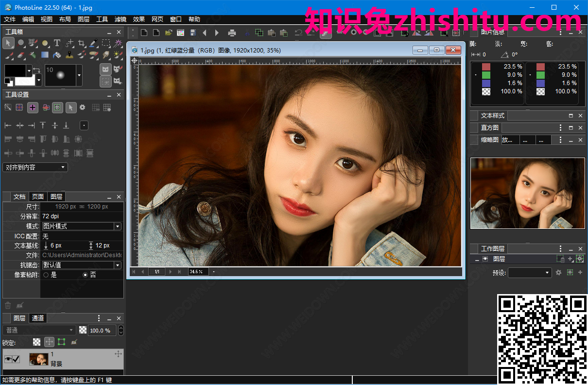
Task: Click the small default black/white colors icon
Action: point(9,82)
